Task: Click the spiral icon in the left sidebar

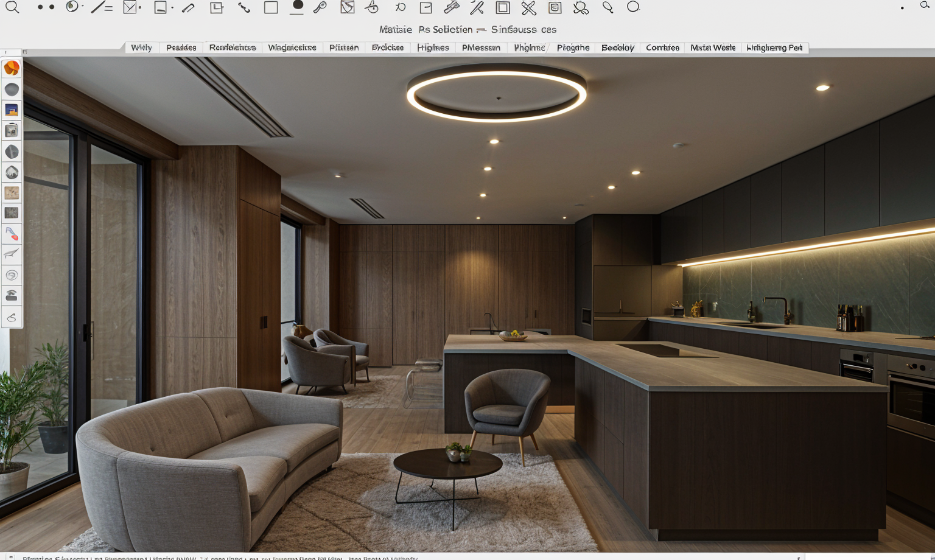Action: coord(12,276)
